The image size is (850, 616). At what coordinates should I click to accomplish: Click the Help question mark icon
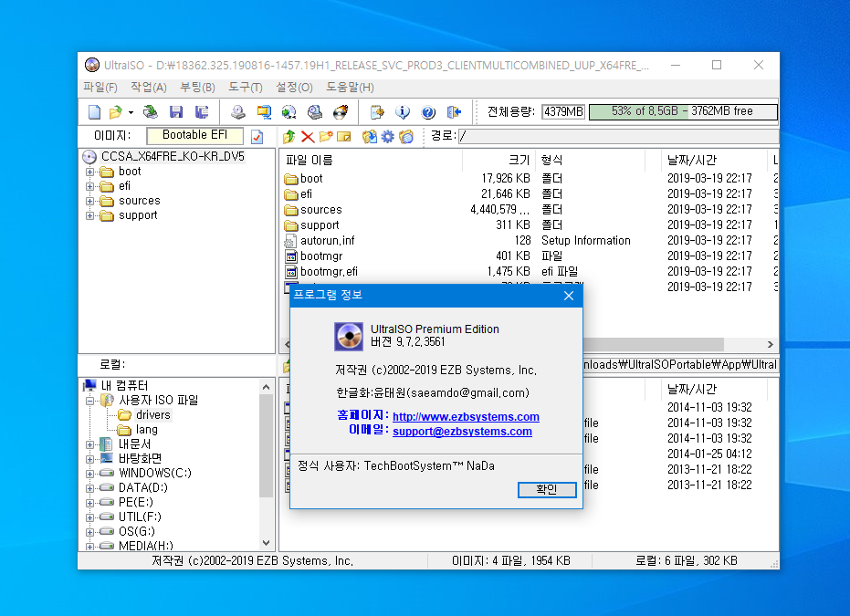tap(428, 111)
